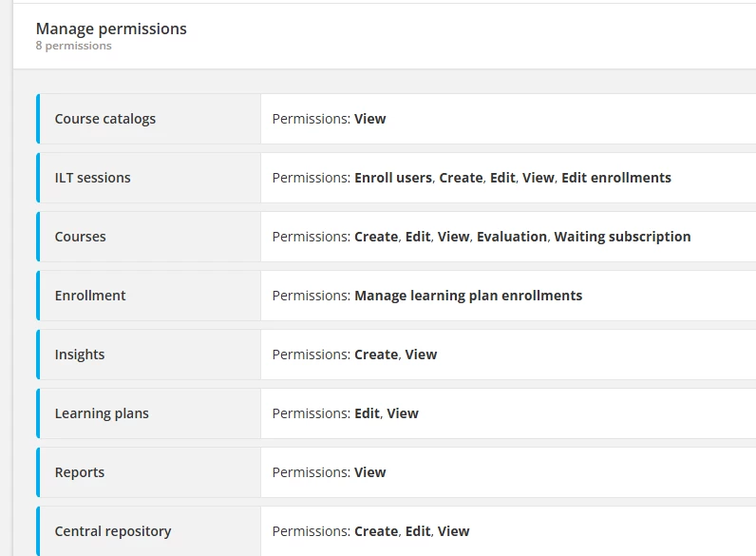
Task: Open the Learning plans row label
Action: 102,413
